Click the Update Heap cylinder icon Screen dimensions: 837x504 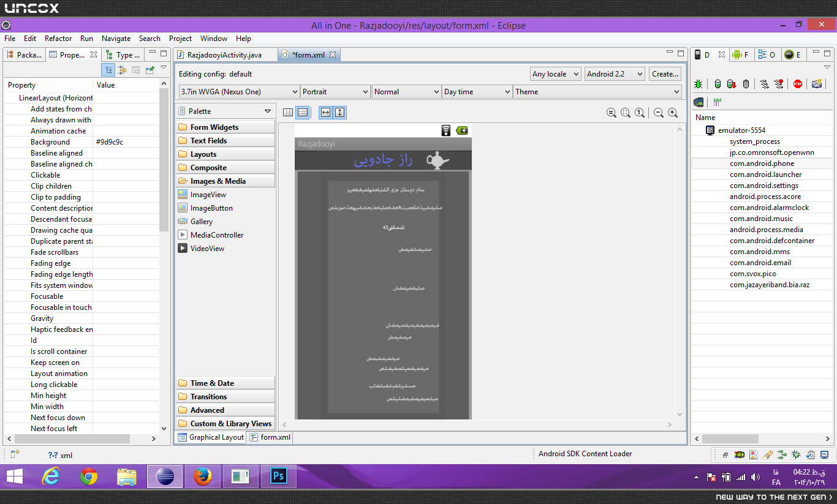[x=718, y=84]
